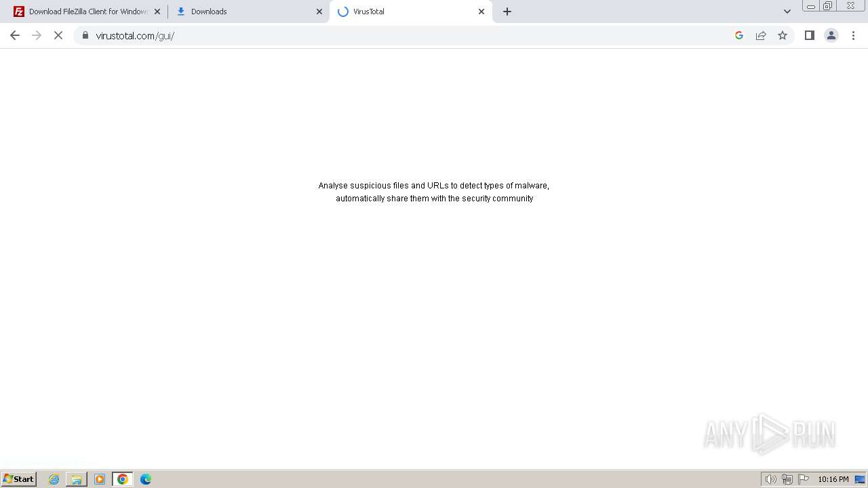The image size is (868, 488).
Task: Launch Microsoft Edge from the taskbar
Action: tap(146, 479)
